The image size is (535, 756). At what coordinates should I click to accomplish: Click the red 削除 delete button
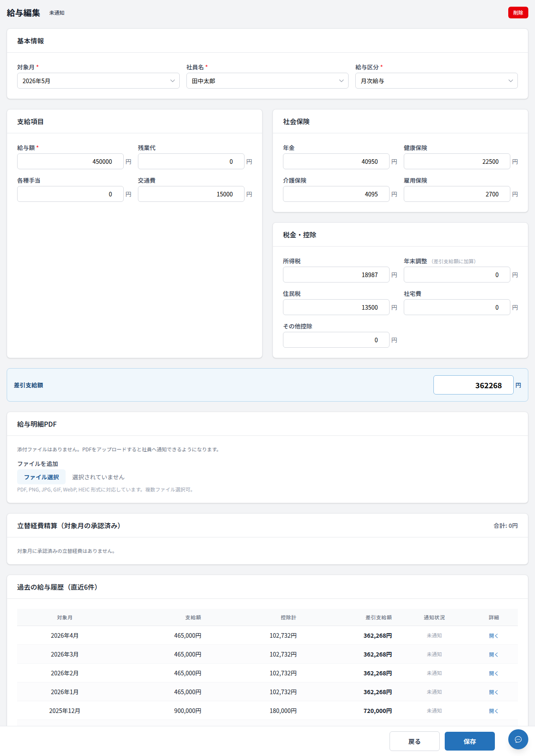518,13
